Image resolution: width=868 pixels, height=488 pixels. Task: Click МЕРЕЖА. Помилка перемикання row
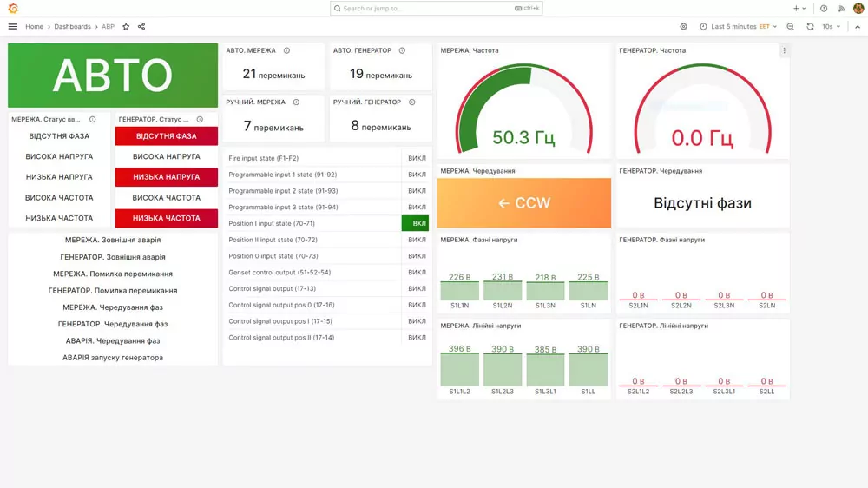pos(113,274)
